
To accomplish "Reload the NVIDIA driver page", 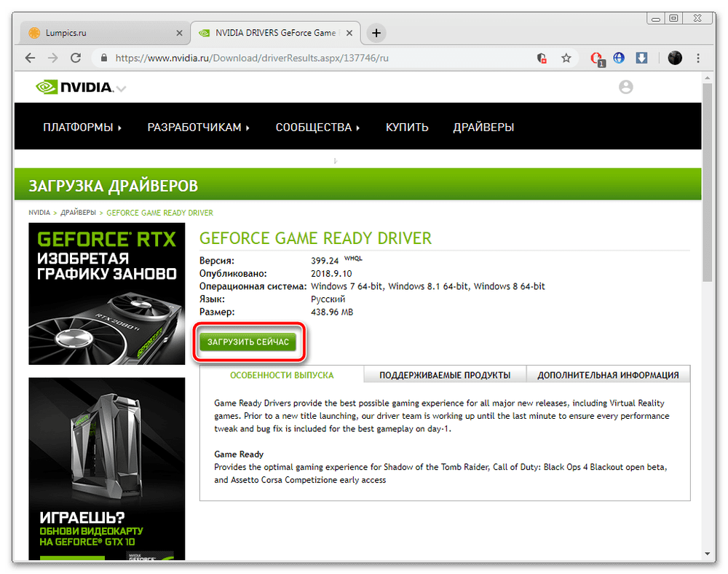I will [75, 58].
